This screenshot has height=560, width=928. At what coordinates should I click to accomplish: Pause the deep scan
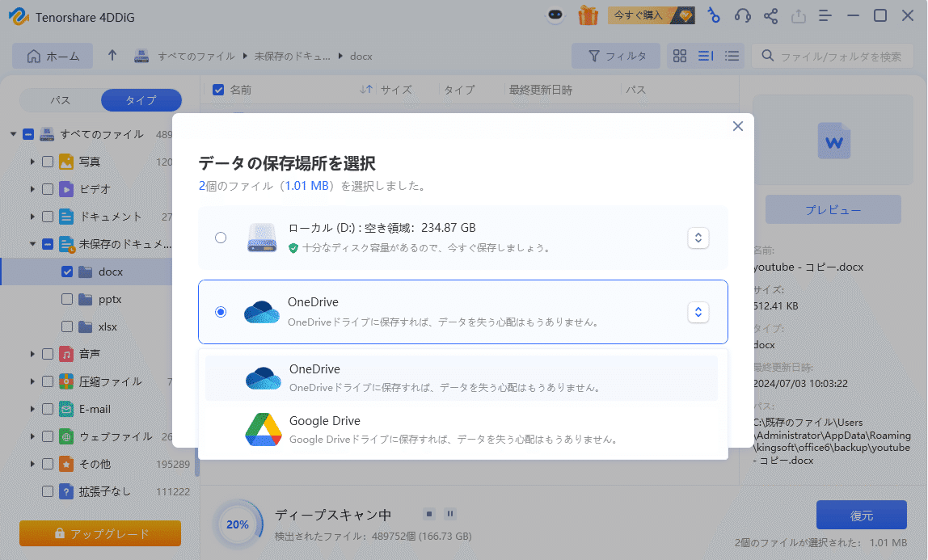pyautogui.click(x=449, y=513)
